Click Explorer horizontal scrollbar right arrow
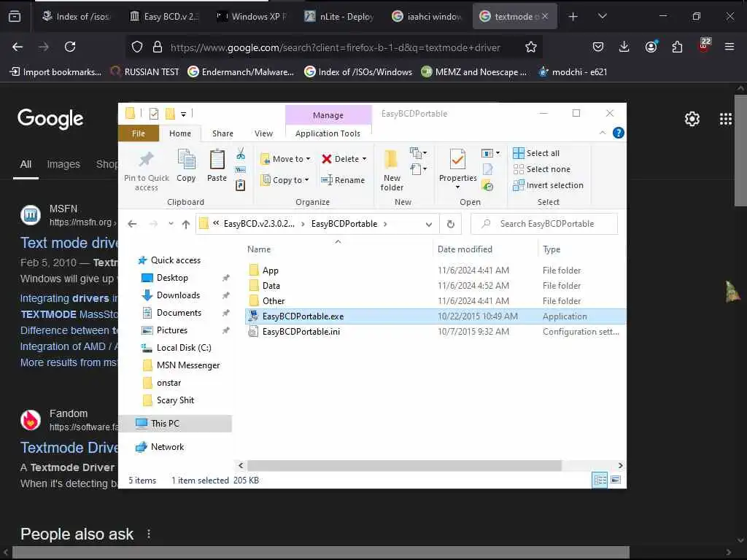Image resolution: width=747 pixels, height=560 pixels. (620, 465)
